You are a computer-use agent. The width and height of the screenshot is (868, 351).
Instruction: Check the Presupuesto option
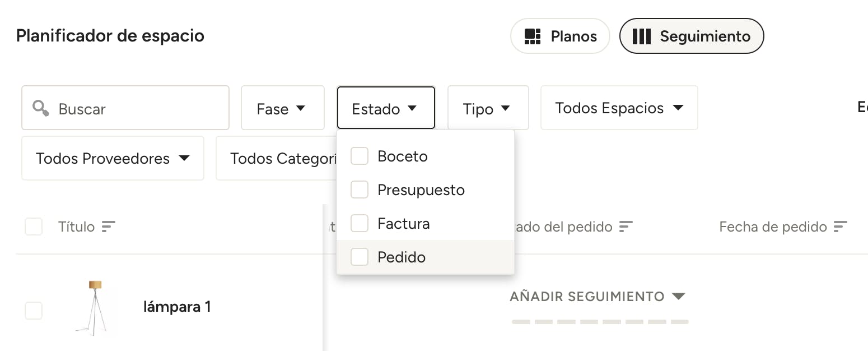coord(359,190)
